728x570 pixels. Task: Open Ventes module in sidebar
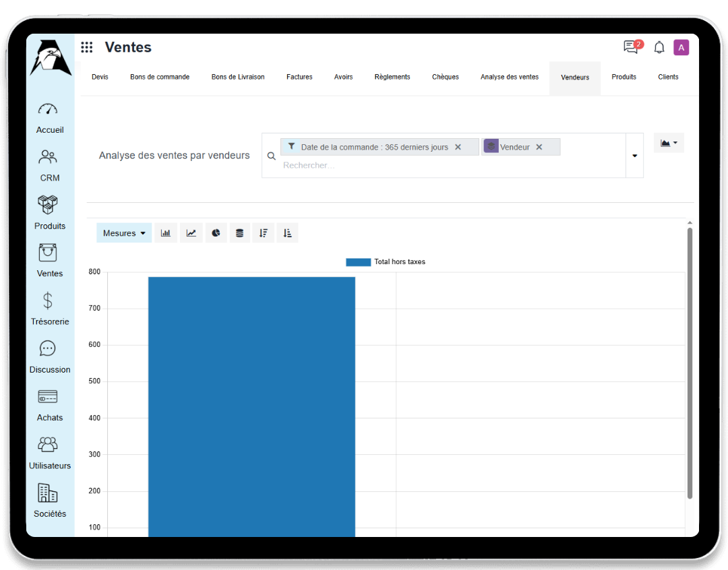pos(50,261)
